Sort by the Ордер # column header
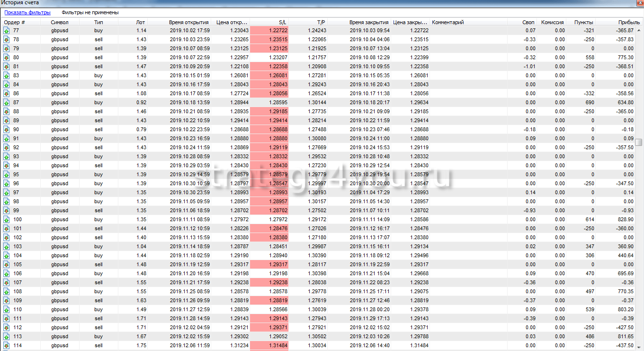The width and height of the screenshot is (644, 351). pyautogui.click(x=15, y=22)
